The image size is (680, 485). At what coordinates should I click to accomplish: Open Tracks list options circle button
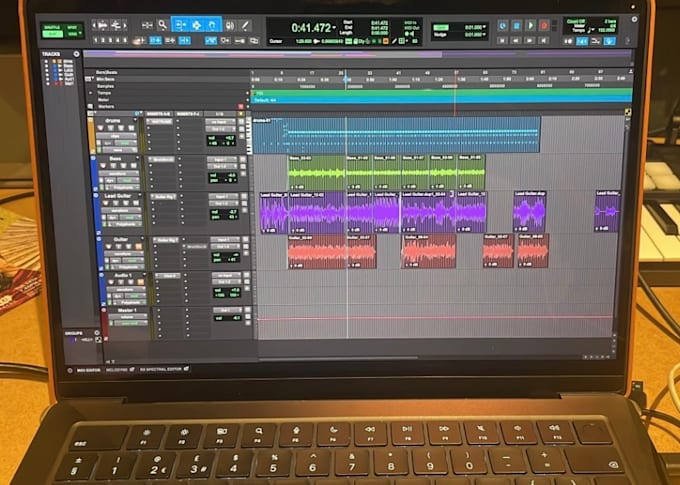tap(76, 54)
